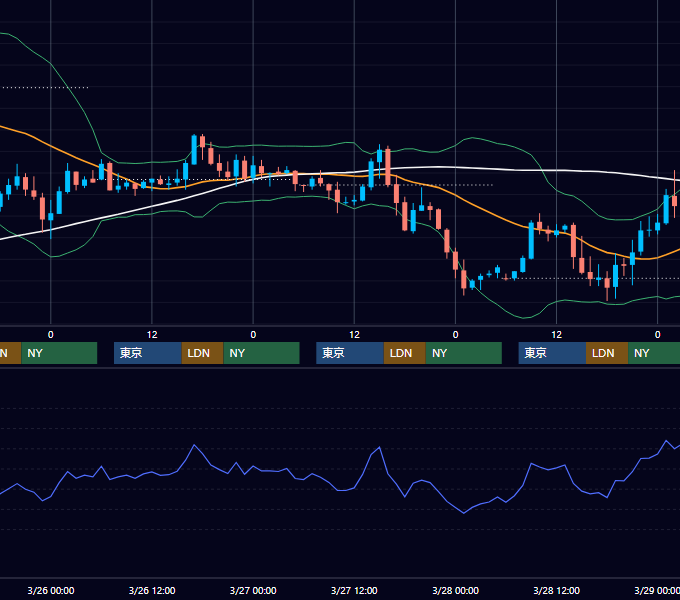Choose the LDN session bar for 3/28
Viewport: 680px width, 600px height.
607,353
